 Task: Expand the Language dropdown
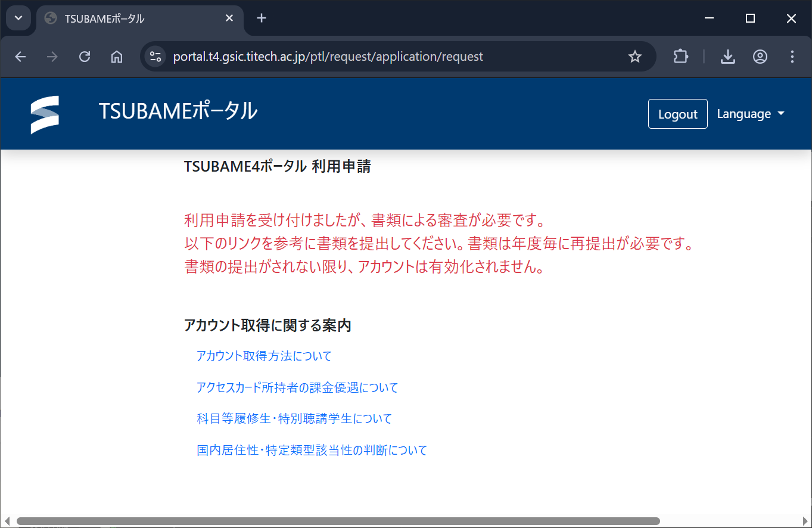[750, 114]
